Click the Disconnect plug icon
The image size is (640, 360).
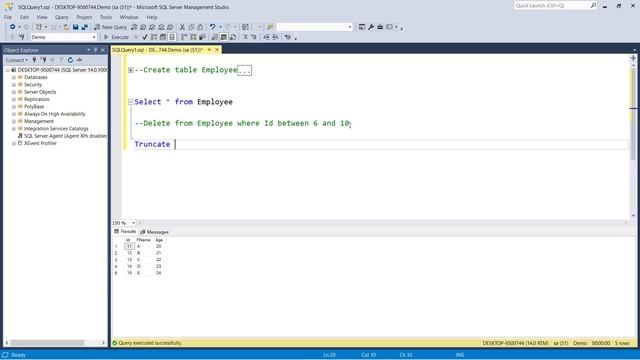pos(43,60)
